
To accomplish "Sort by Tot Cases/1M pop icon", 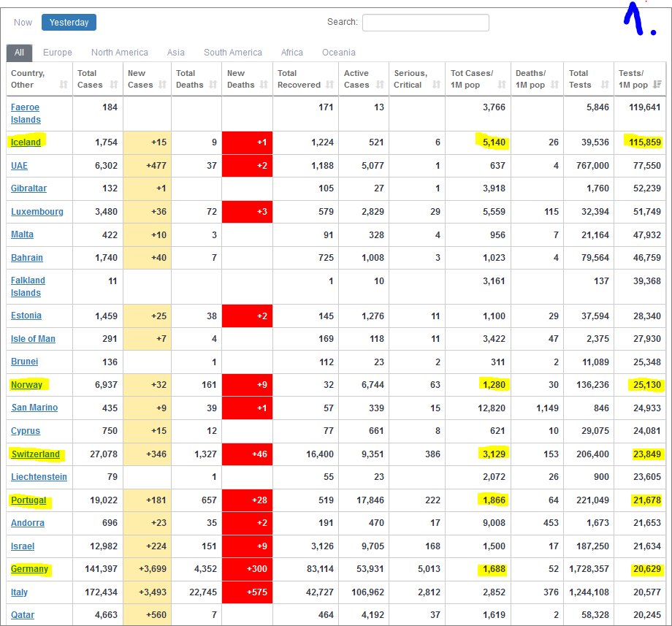I will (x=503, y=85).
